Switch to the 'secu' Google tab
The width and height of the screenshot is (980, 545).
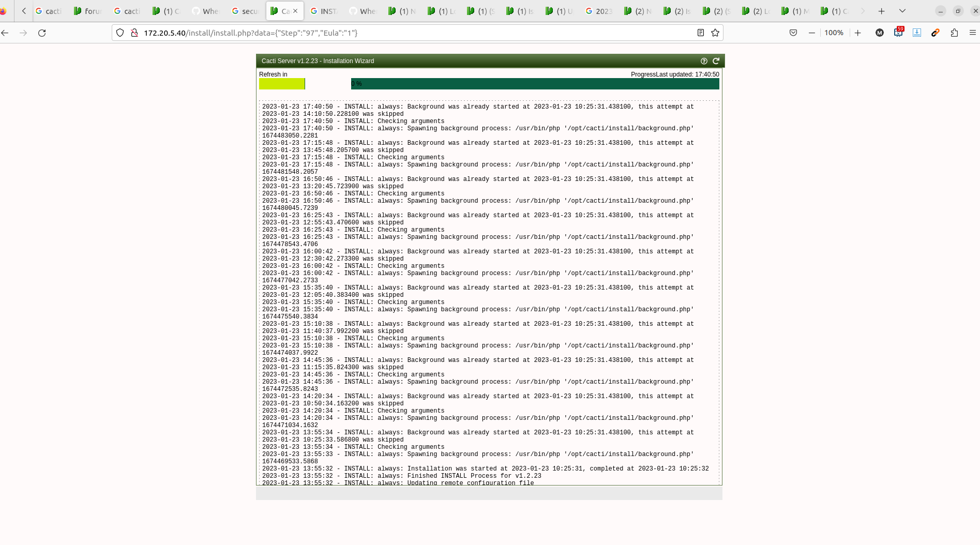[x=246, y=11]
